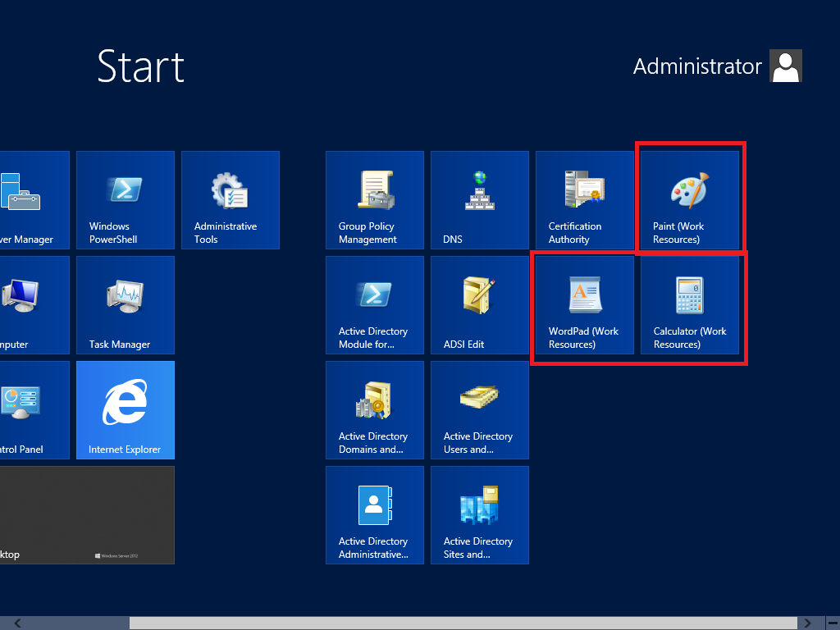The height and width of the screenshot is (630, 840).
Task: Launch Administrative Tools tile
Action: point(231,200)
